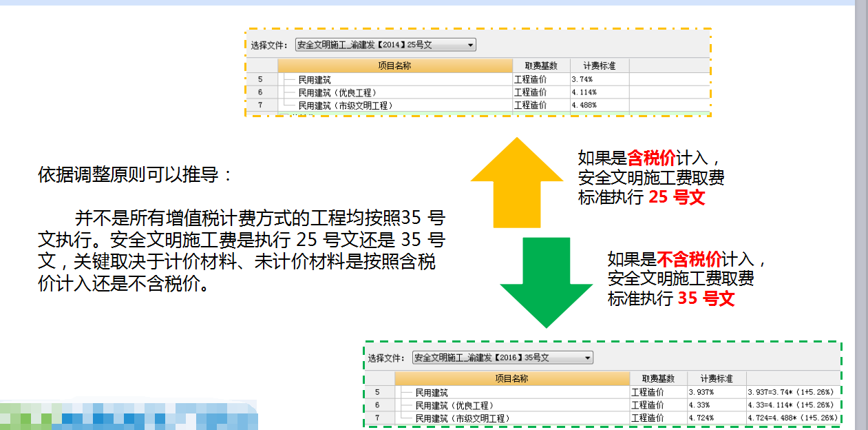
Task: Click the 3.937% rate cell
Action: pyautogui.click(x=716, y=393)
